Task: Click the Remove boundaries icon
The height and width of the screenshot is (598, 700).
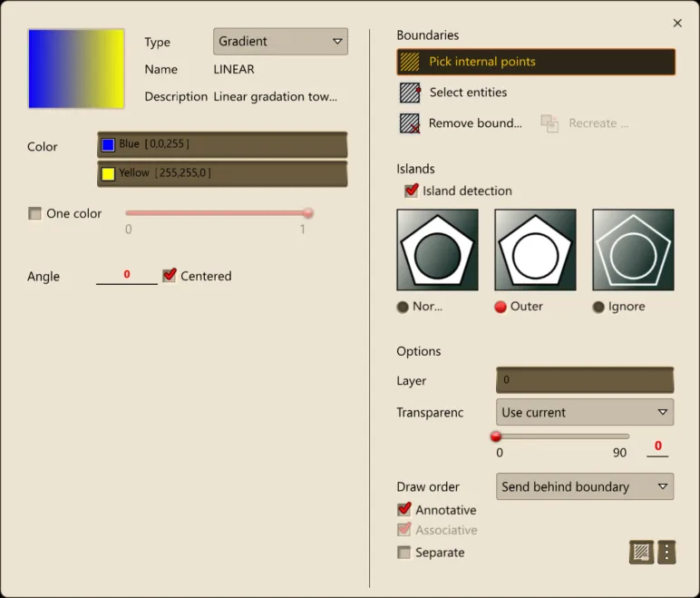Action: [x=411, y=123]
